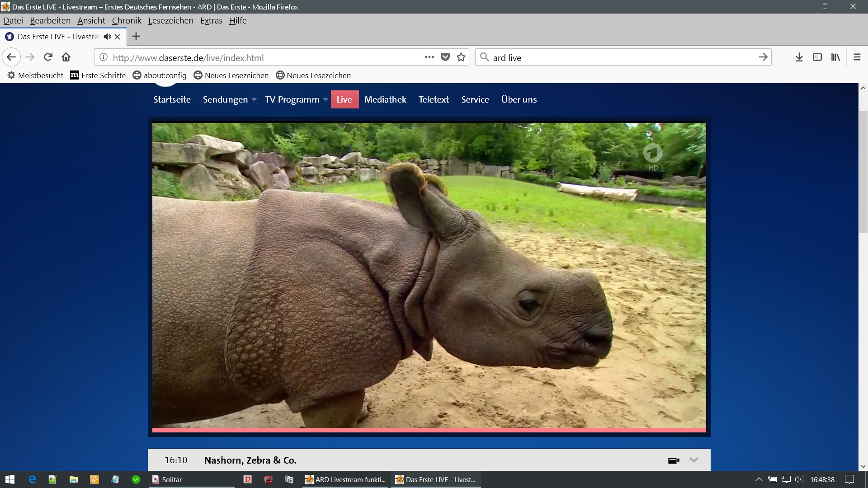Show sidebars icon in toolbar
The height and width of the screenshot is (488, 868).
pos(817,57)
